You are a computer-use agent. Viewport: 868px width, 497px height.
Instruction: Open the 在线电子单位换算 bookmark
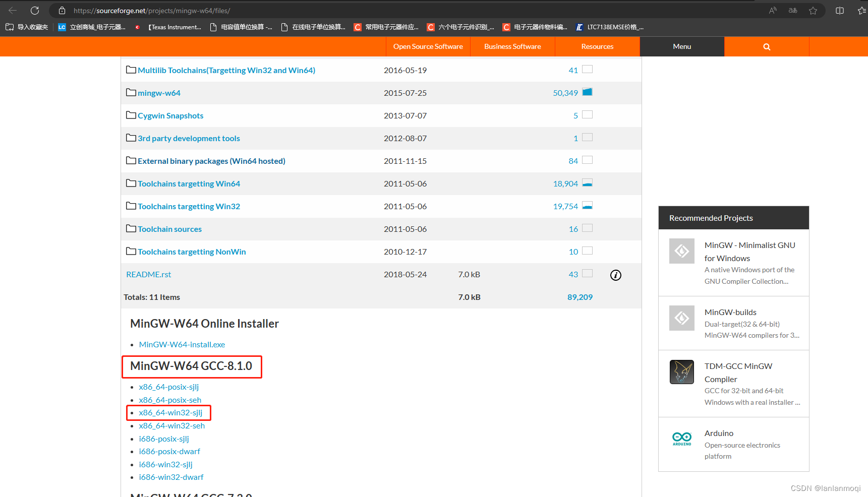click(x=313, y=27)
